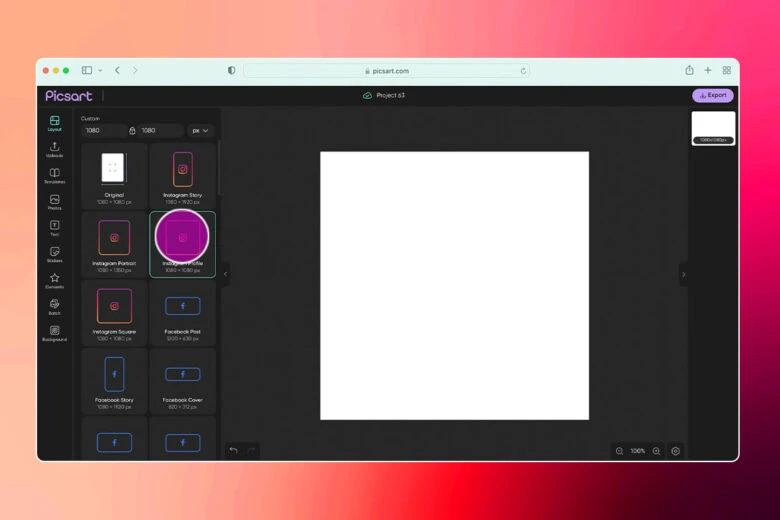Open the Background tool
780x520 pixels.
54,333
